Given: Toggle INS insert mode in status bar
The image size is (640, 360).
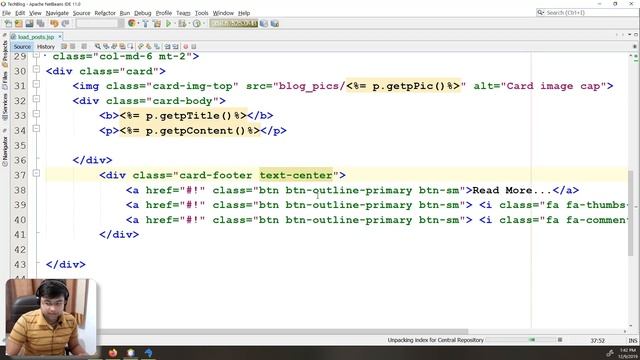Looking at the screenshot, I should point(633,340).
